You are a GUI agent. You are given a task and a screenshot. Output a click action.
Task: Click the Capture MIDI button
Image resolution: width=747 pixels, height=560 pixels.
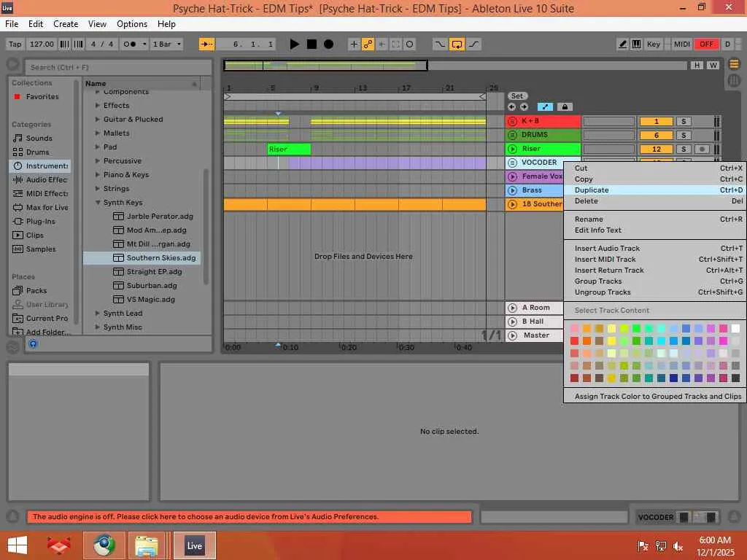click(x=395, y=44)
